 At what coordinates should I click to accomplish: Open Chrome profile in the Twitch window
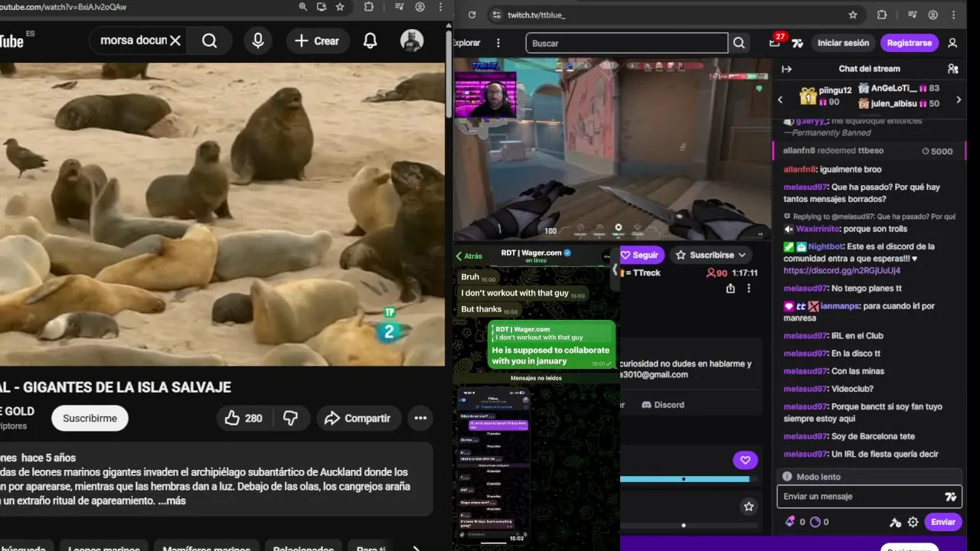(933, 15)
